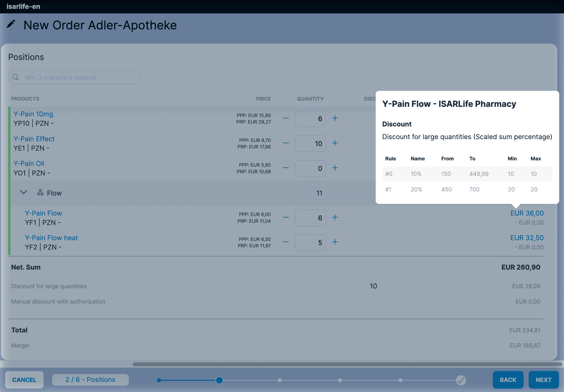The image size is (564, 392).
Task: Click the BACK button
Action: coord(508,380)
